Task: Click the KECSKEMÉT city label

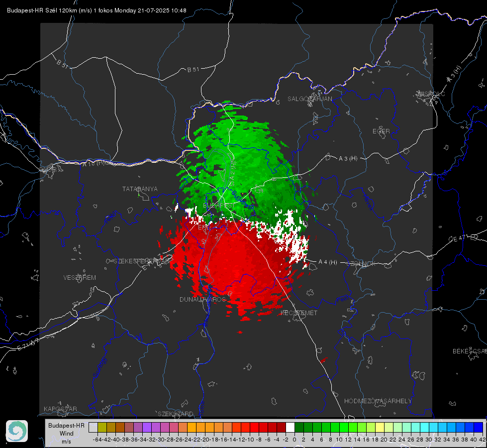Action: point(299,313)
